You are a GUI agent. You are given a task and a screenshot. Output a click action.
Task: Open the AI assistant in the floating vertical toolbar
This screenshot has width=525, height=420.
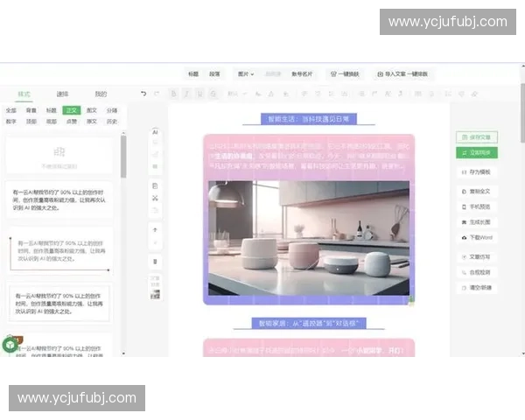pyautogui.click(x=155, y=132)
